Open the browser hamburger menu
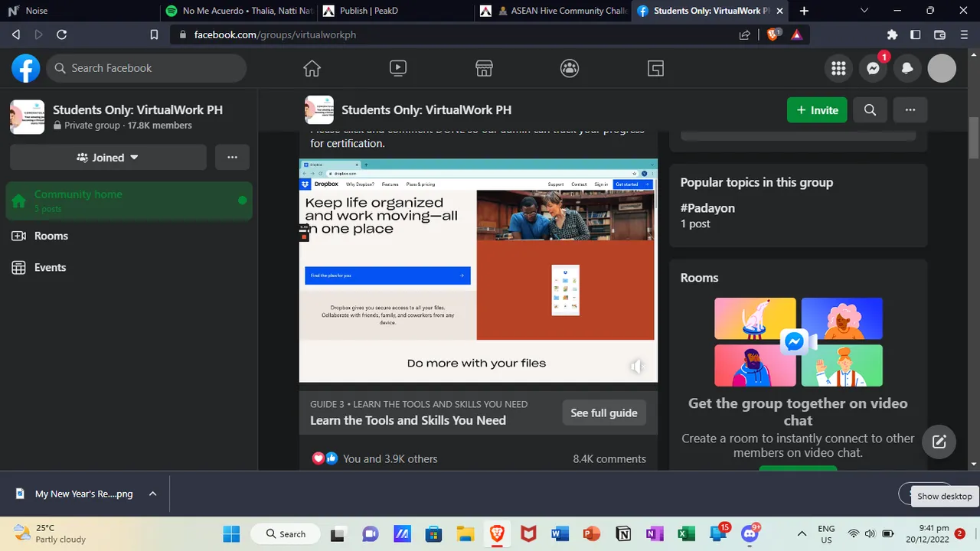 point(964,34)
